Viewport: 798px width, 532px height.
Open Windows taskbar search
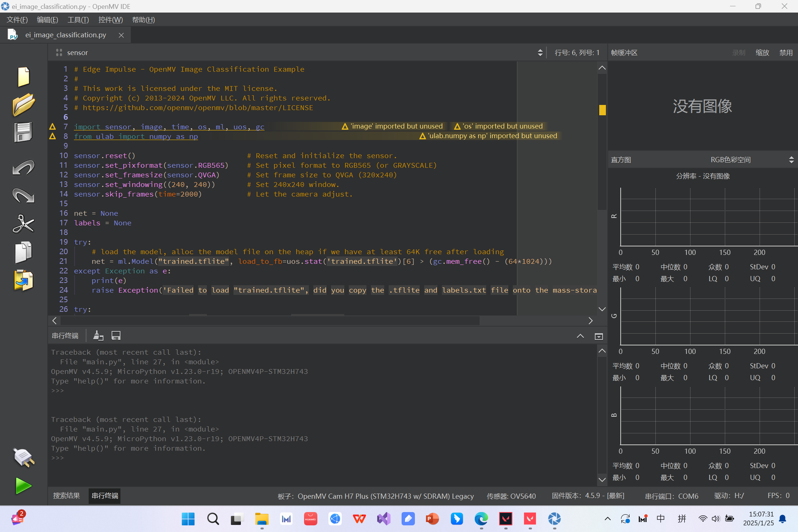pos(213,519)
